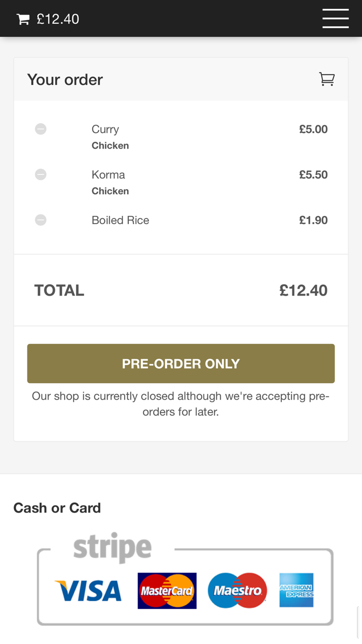The height and width of the screenshot is (644, 362).
Task: Click the Maestro card logo
Action: click(x=237, y=591)
